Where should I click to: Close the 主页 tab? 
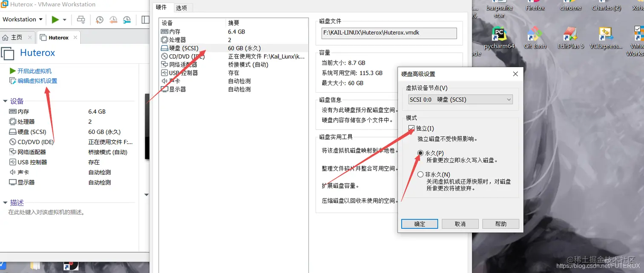tap(30, 37)
